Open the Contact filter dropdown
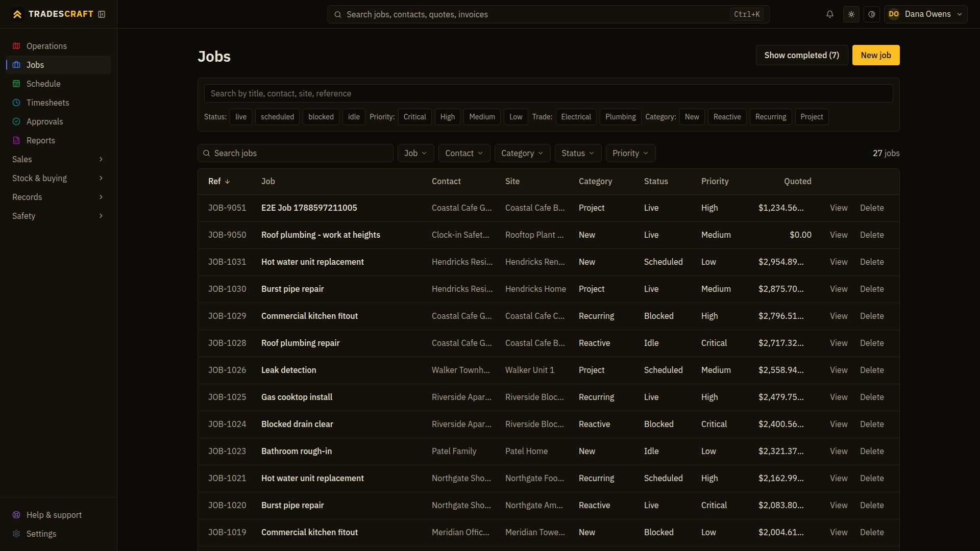This screenshot has width=980, height=551. [x=464, y=153]
